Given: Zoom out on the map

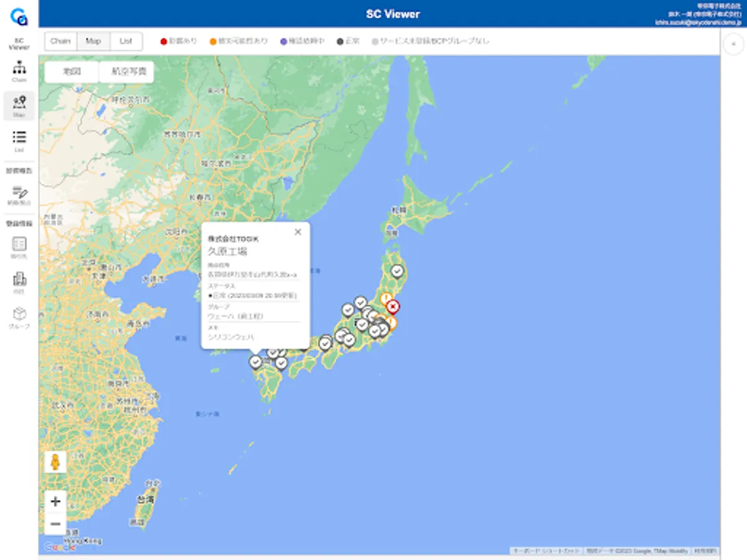Looking at the screenshot, I should click(55, 524).
